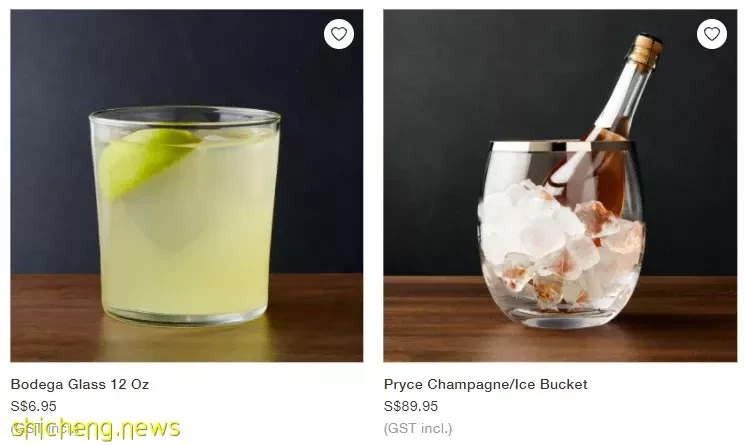
Task: Click the lime wedge in the glass photo
Action: point(145,159)
